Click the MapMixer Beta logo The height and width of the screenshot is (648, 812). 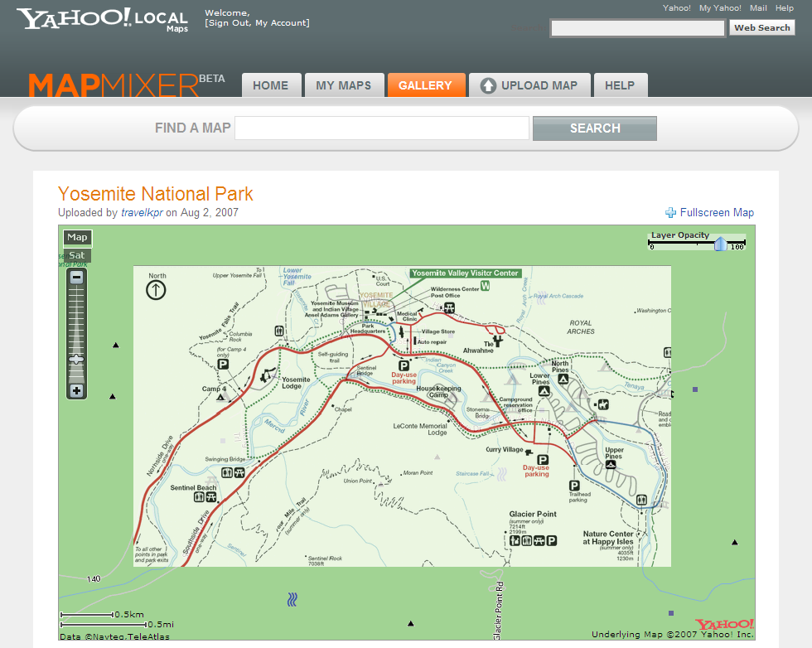(126, 85)
